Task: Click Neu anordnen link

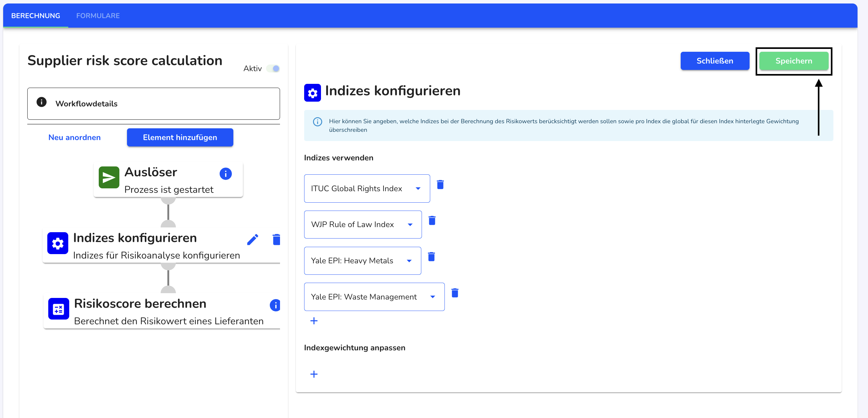Action: pyautogui.click(x=75, y=137)
